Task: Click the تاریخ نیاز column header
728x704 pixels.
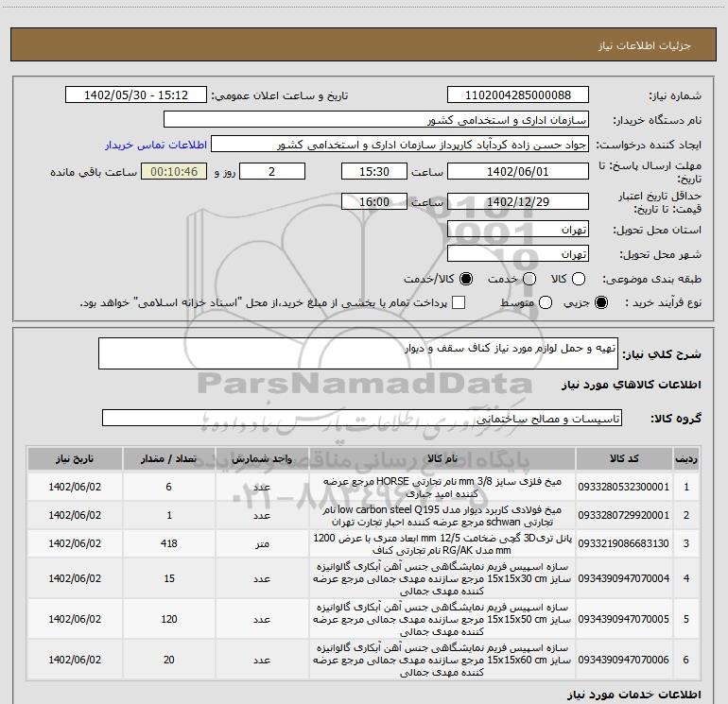Action: [75, 458]
